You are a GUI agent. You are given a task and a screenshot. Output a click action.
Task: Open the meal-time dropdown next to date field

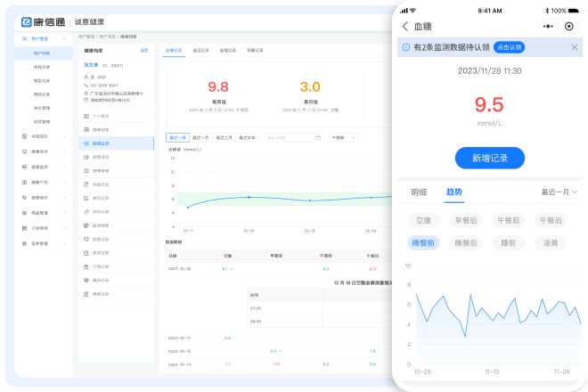coord(343,138)
